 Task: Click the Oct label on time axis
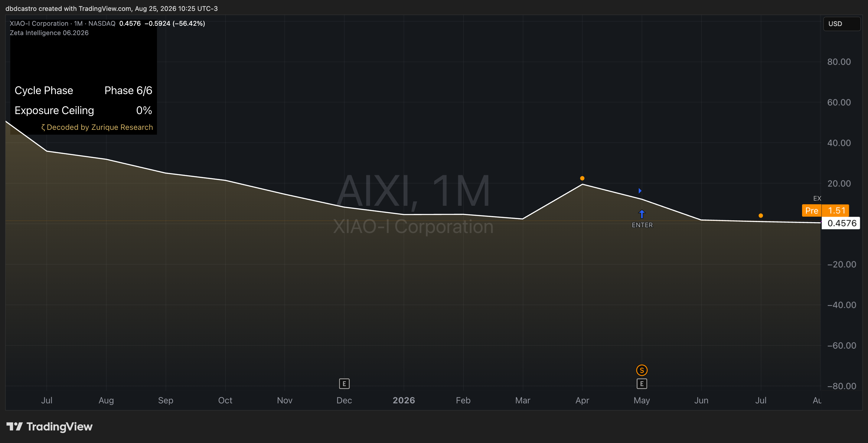225,400
